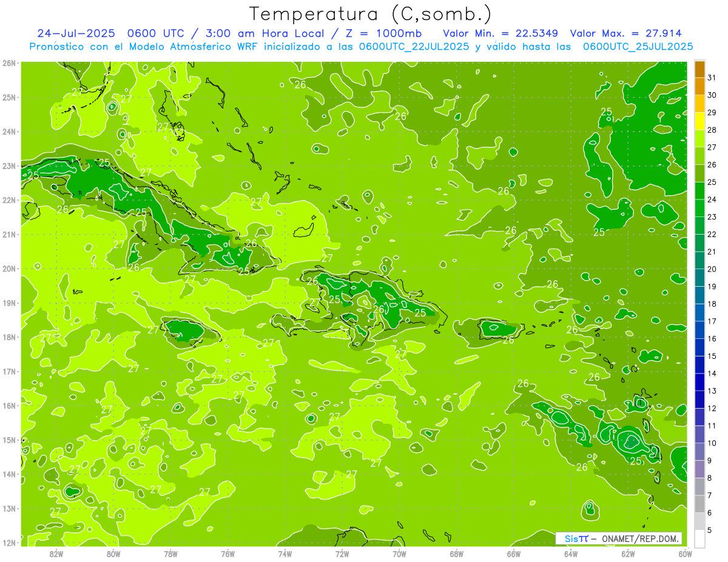Click the legend swatch between 24 and 25
This screenshot has width=728, height=562.
[x=699, y=191]
